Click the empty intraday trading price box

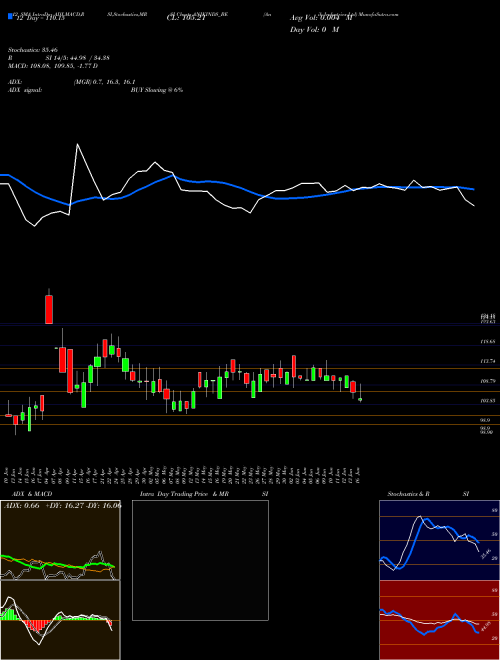click(200, 560)
